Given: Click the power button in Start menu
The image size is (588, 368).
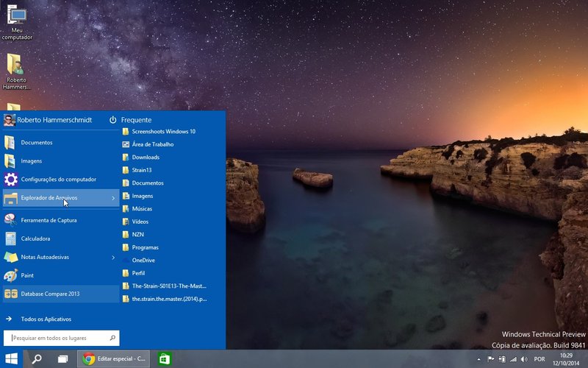Looking at the screenshot, I should [x=113, y=120].
